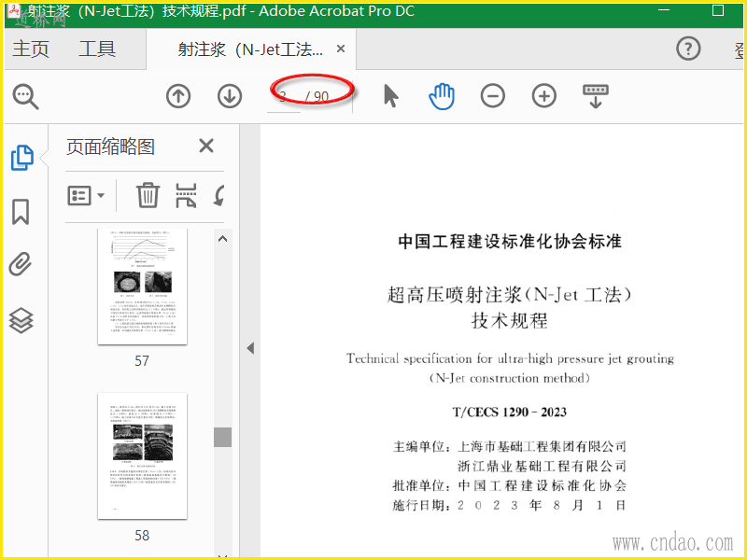Open the thumbnails options dropdown menu
This screenshot has height=560, width=747.
(86, 195)
